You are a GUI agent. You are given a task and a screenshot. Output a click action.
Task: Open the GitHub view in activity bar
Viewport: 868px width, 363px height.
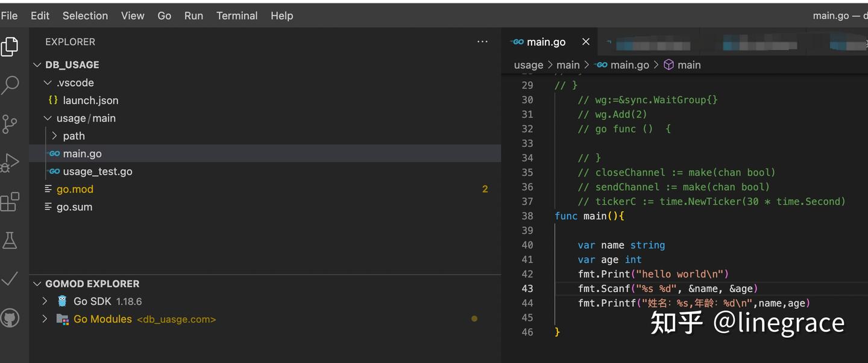click(x=10, y=318)
